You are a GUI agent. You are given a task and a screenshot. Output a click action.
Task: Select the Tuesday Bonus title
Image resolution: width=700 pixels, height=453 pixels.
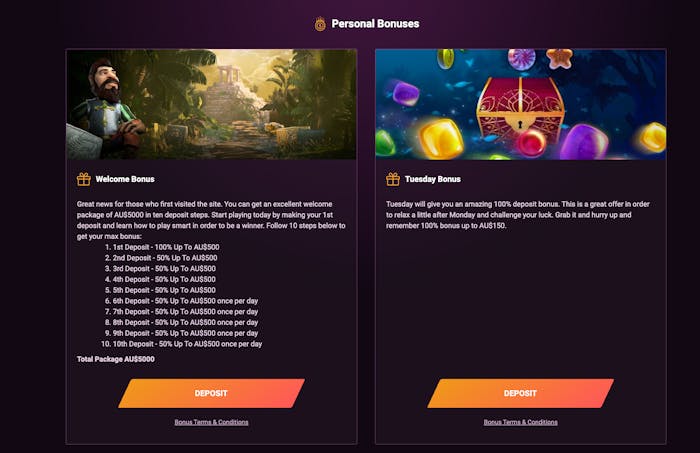433,180
